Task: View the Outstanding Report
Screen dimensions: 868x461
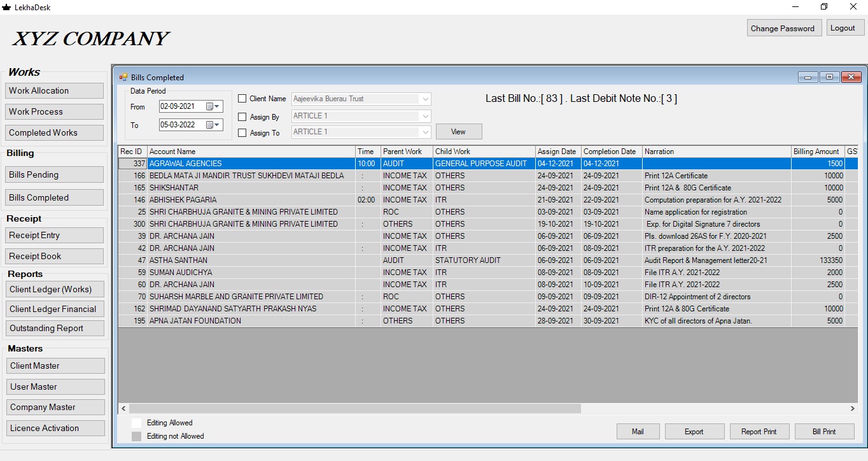Action: (55, 328)
